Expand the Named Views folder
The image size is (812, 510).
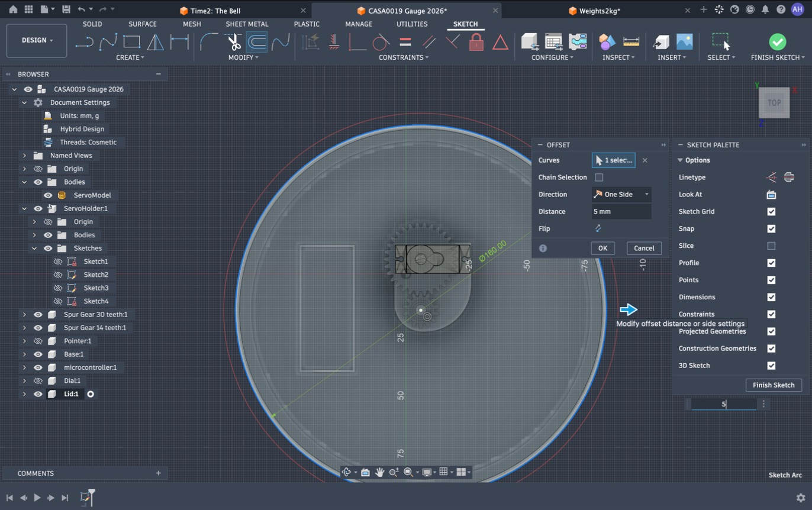point(24,156)
